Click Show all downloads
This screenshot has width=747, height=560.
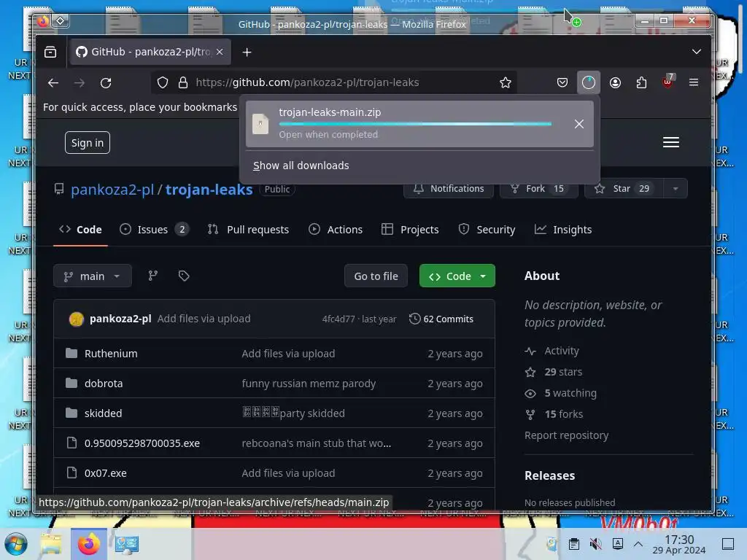click(301, 166)
